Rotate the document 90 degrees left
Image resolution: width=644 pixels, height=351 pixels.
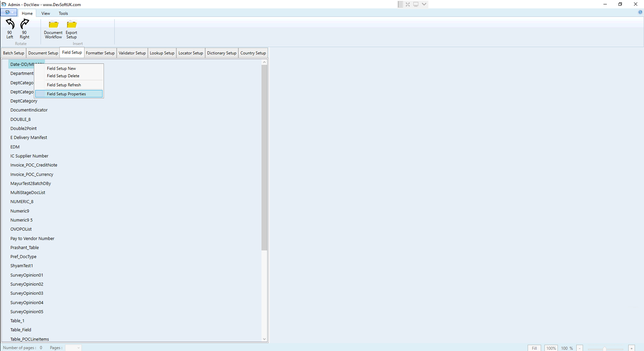(x=9, y=29)
